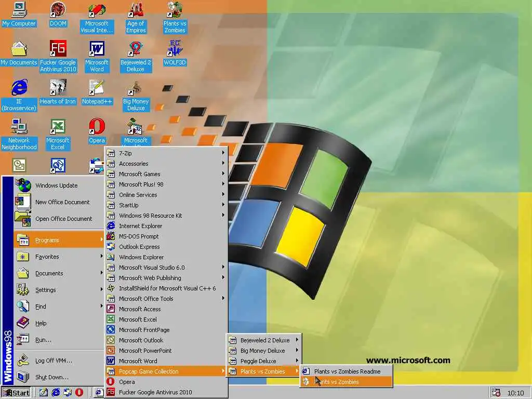Screen dimensions: 532x399
Task: Expand the Find submenu
Action: tap(59, 307)
